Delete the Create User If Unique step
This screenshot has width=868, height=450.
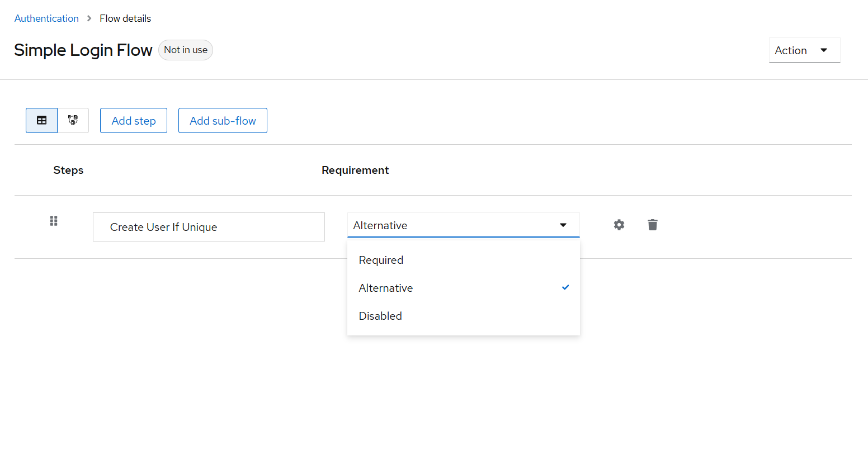click(x=652, y=225)
